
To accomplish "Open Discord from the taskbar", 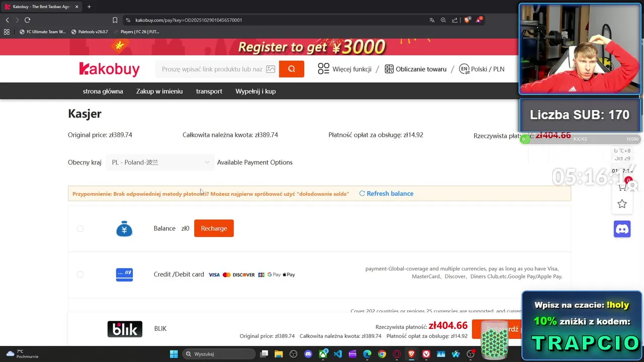I will tap(308, 354).
